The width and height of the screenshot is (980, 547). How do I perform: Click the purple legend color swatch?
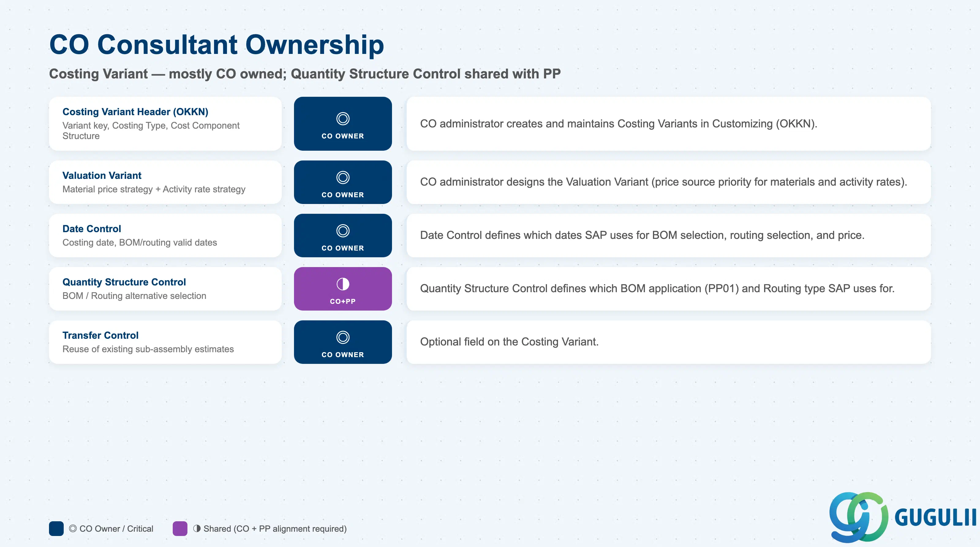pos(180,528)
